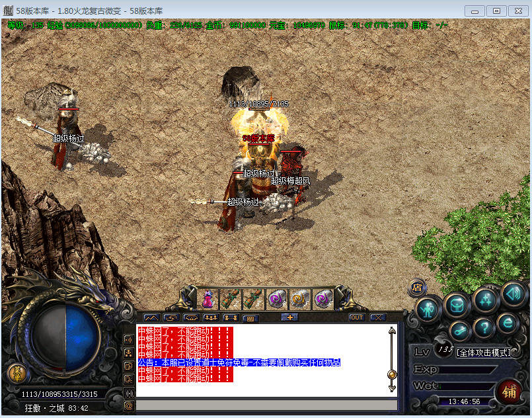Image resolution: width=532 pixels, height=418 pixels.
Task: Toggle the speaker-waves chat channel button
Action: click(129, 339)
